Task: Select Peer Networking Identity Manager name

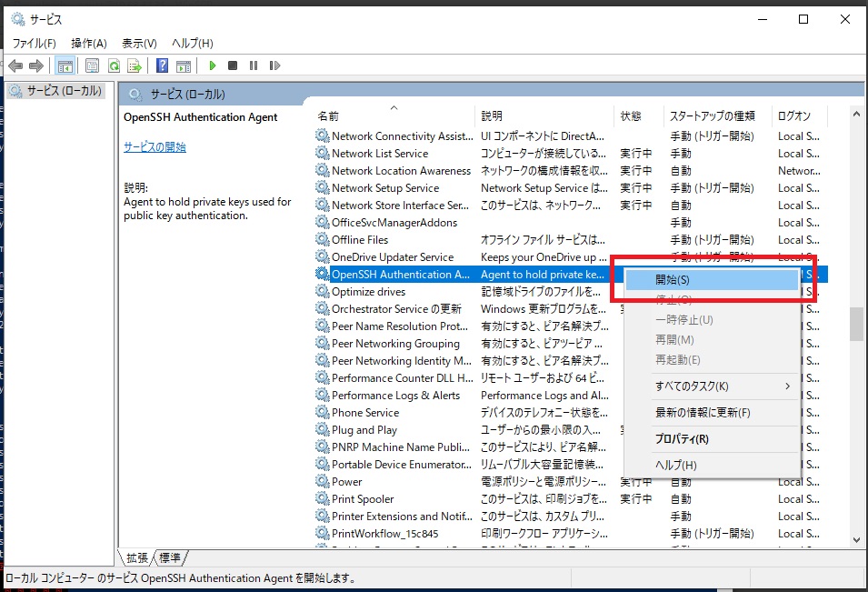Action: point(402,360)
